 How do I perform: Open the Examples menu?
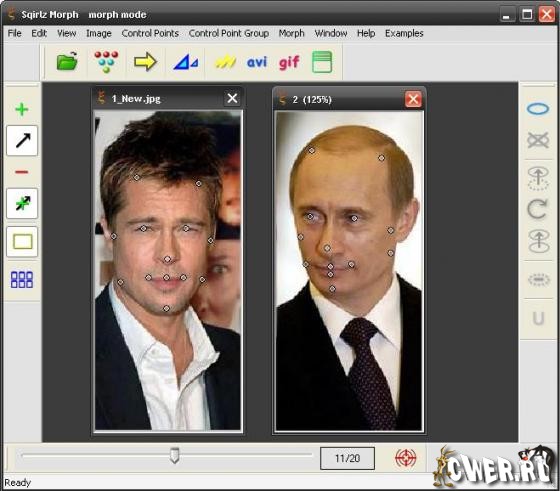pos(404,33)
